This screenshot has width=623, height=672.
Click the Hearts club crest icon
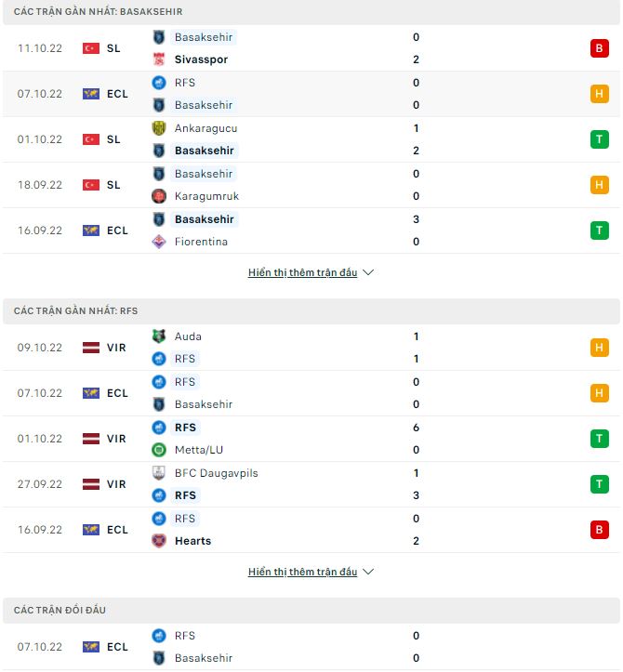[158, 541]
